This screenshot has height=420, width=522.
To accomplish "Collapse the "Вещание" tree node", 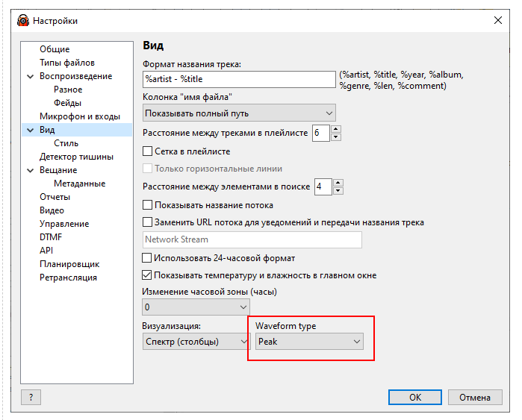I will coord(30,170).
